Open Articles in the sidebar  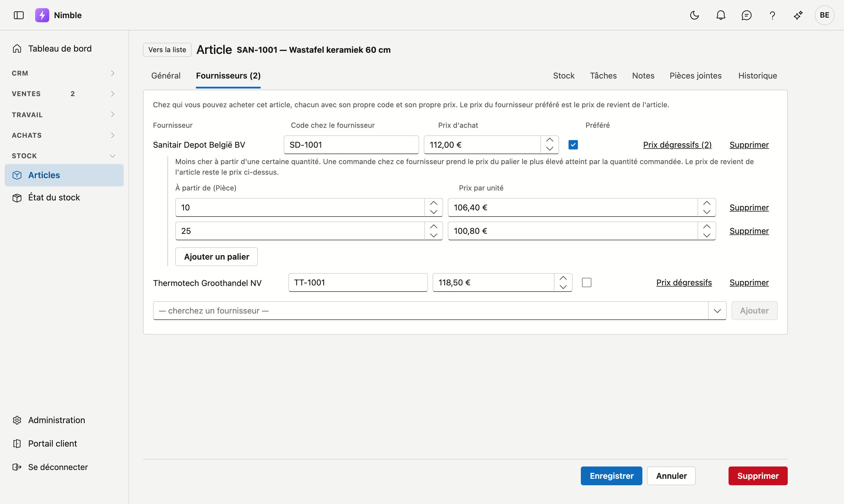coord(64,175)
